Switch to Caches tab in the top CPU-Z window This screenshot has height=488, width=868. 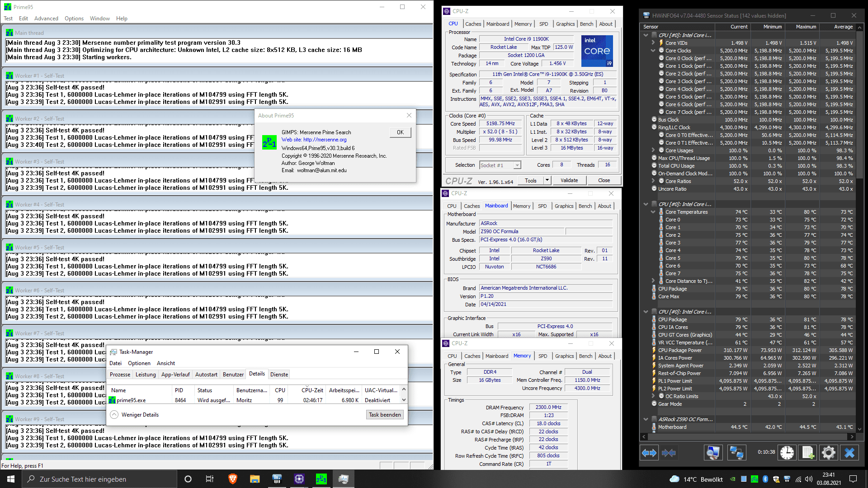(473, 24)
